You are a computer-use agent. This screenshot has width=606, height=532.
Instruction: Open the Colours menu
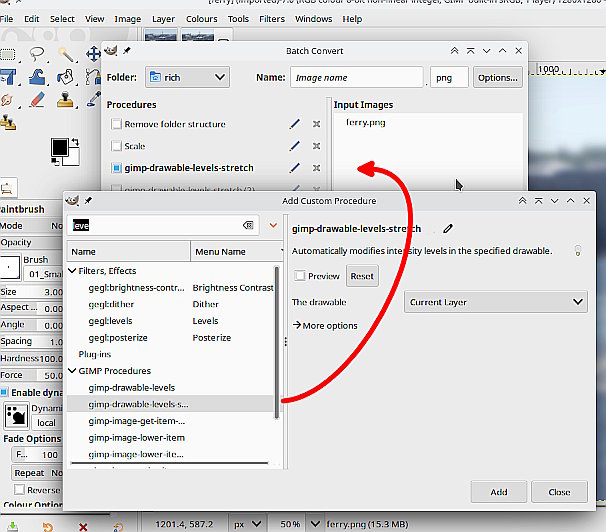(201, 18)
